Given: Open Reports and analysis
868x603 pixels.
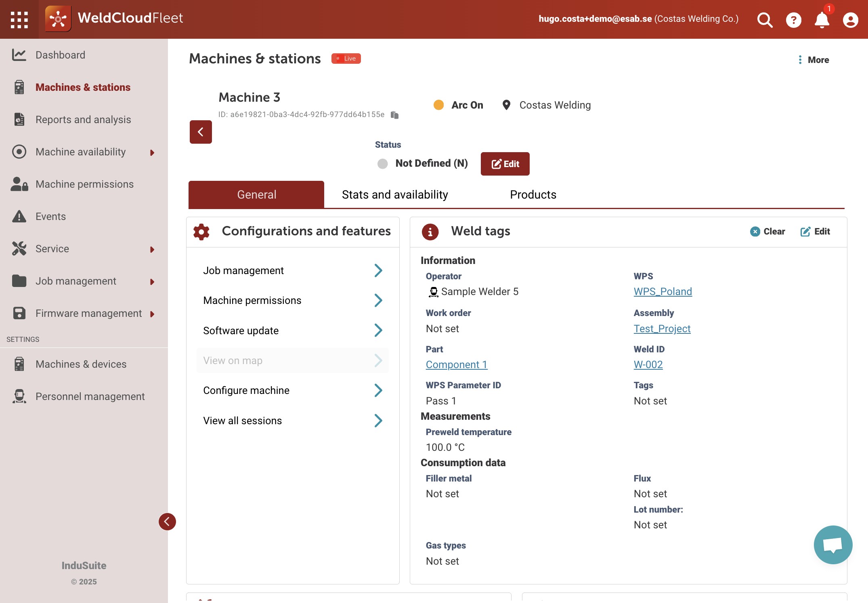Looking at the screenshot, I should pos(84,119).
